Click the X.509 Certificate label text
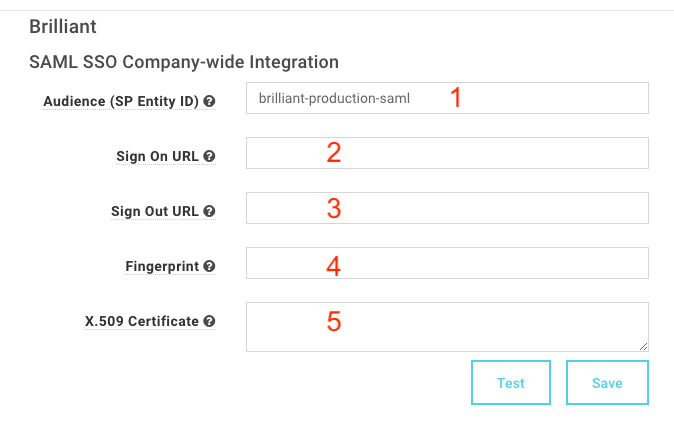Image resolution: width=674 pixels, height=446 pixels. point(142,321)
